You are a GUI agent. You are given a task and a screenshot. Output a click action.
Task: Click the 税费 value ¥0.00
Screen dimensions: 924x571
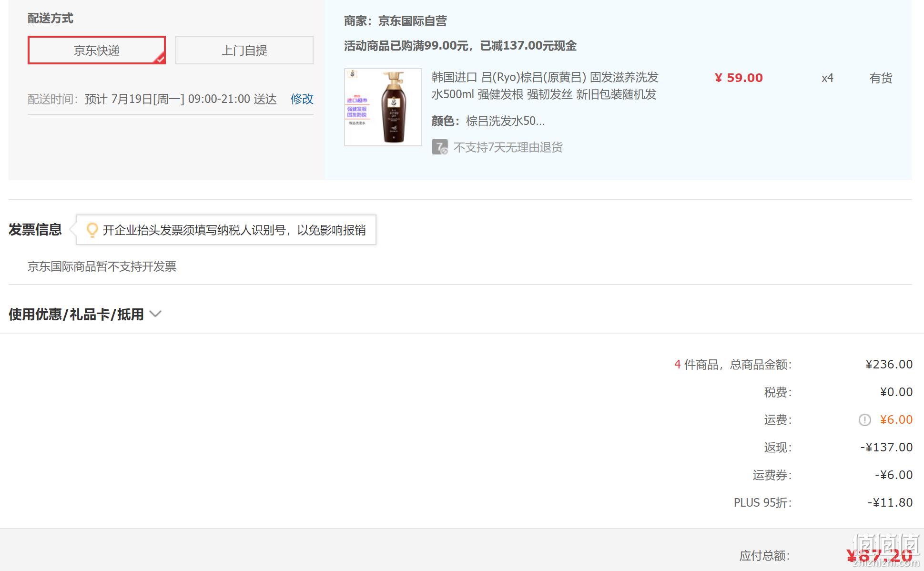[x=896, y=392]
